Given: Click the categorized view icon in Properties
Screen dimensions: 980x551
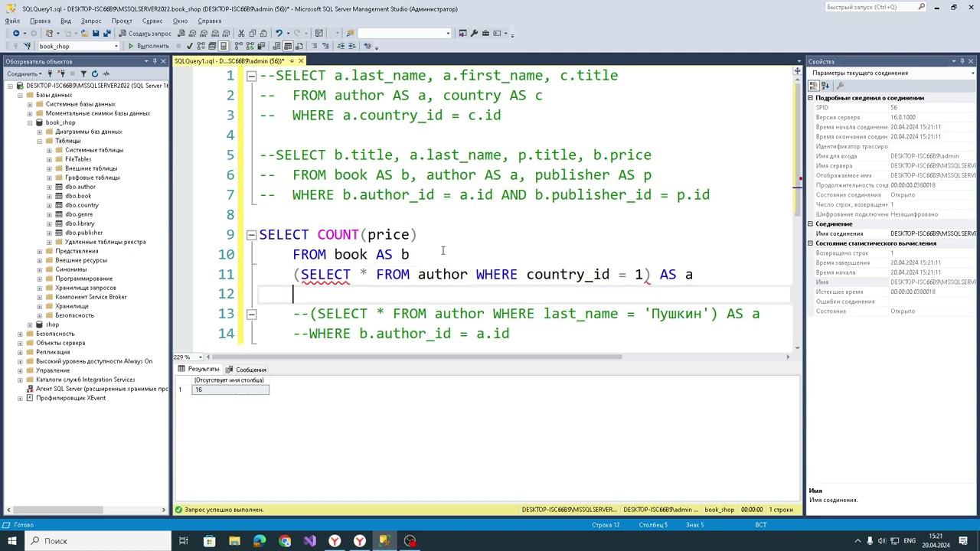Looking at the screenshot, I should pyautogui.click(x=815, y=86).
